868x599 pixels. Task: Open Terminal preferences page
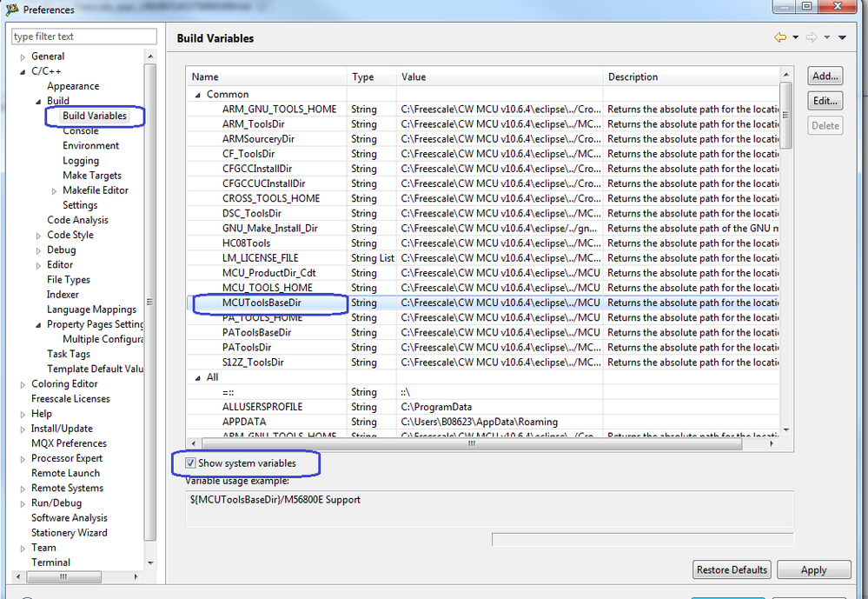click(x=50, y=562)
